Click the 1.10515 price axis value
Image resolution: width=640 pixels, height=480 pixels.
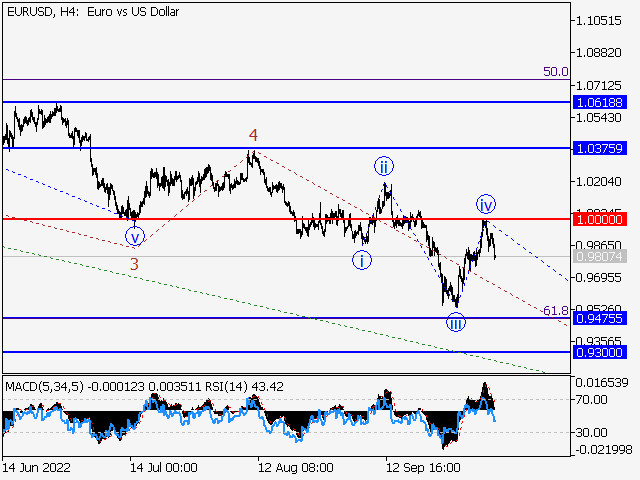(598, 20)
